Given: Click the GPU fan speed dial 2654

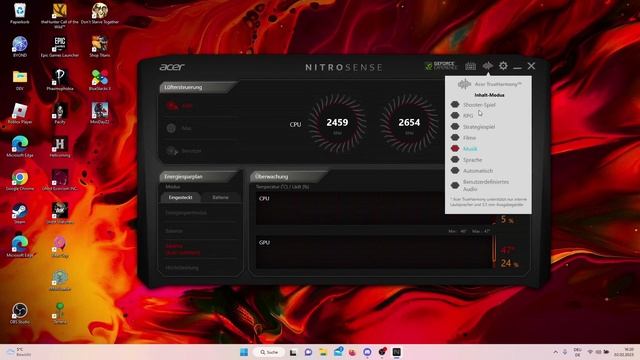Looking at the screenshot, I should 409,123.
